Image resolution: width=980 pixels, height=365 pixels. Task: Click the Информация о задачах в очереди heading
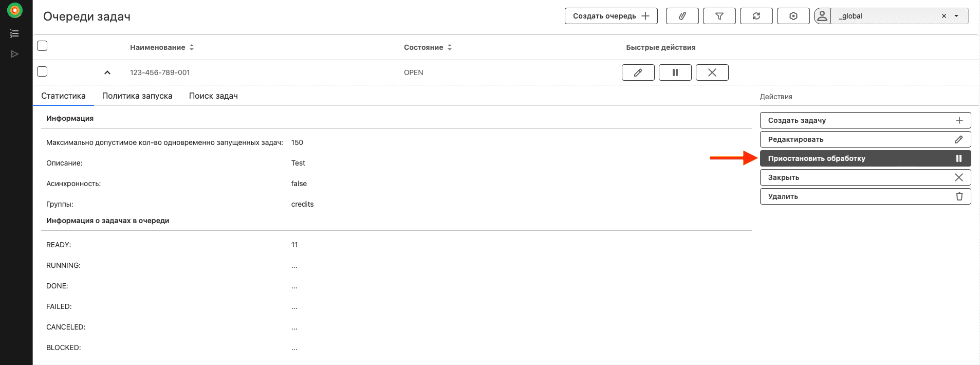(108, 221)
